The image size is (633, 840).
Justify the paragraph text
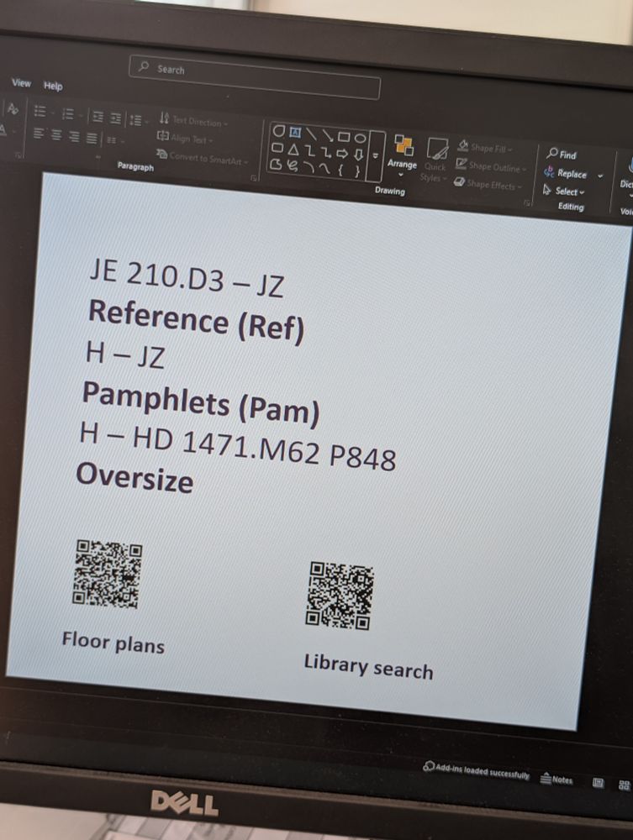92,138
